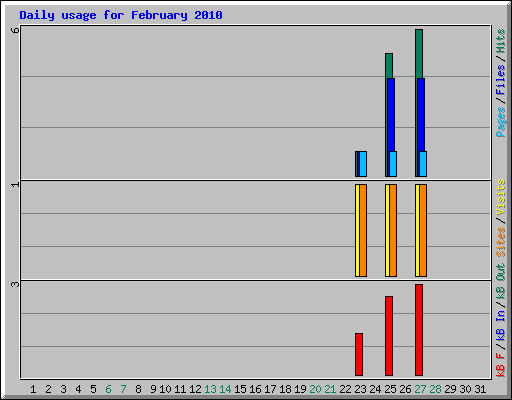Screen dimensions: 512x400
Task: Click weekend day label '14' on the x-axis
Action: click(225, 389)
